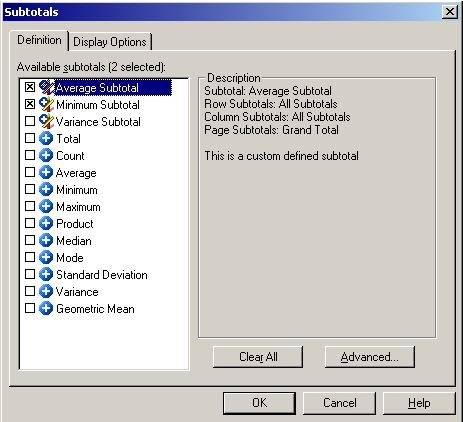
Task: Check the Mode checkbox
Action: [30, 257]
